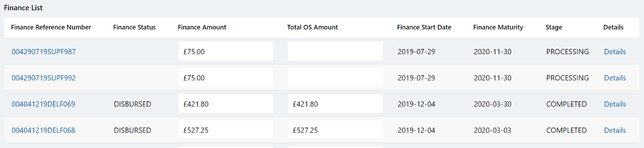
Task: View Details for 004041219DELF069 row
Action: [615, 104]
